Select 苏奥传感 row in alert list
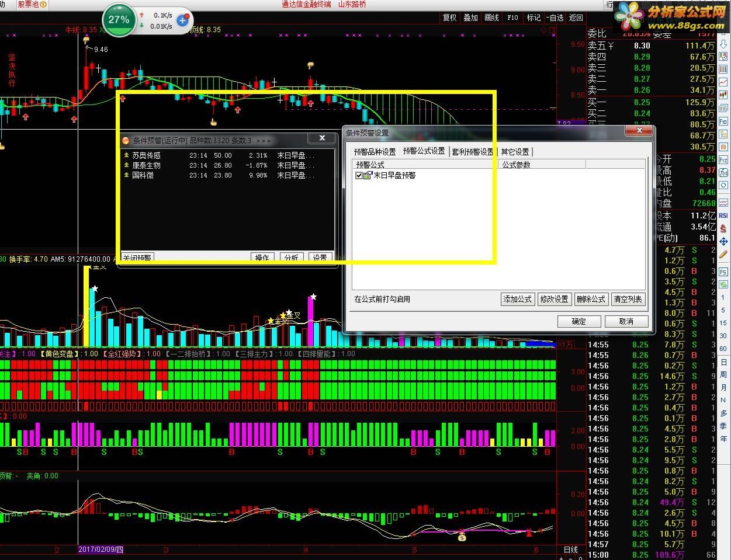The width and height of the screenshot is (731, 560). tap(227, 156)
